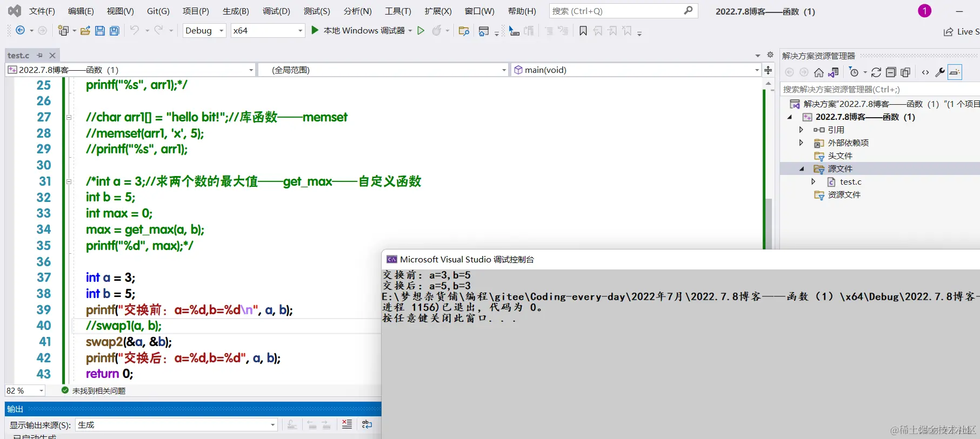Open the editor settings gear icon
Image resolution: width=980 pixels, height=439 pixels.
pyautogui.click(x=770, y=55)
